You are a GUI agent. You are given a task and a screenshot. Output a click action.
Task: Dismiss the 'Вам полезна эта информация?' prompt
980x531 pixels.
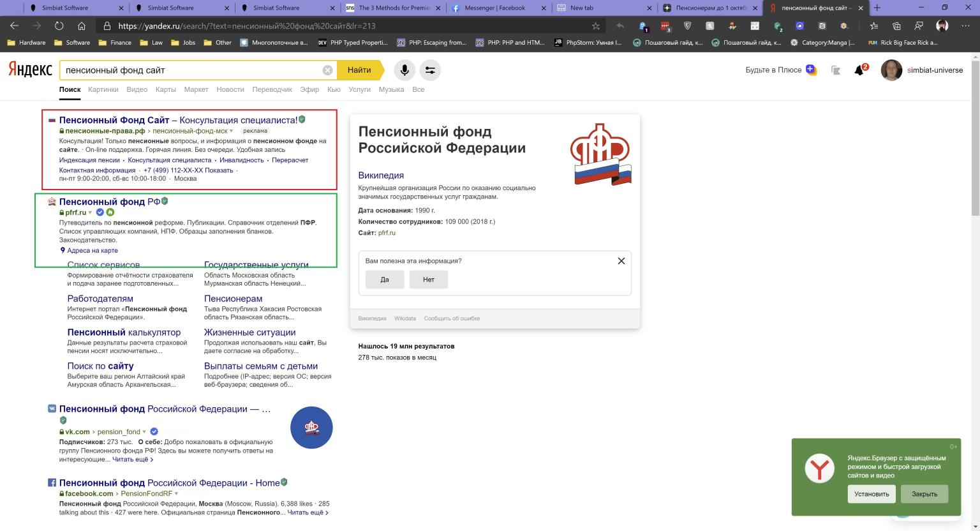tap(621, 261)
